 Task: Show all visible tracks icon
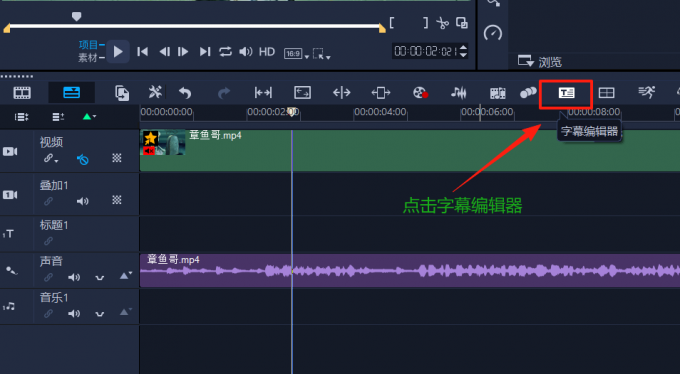coord(21,117)
